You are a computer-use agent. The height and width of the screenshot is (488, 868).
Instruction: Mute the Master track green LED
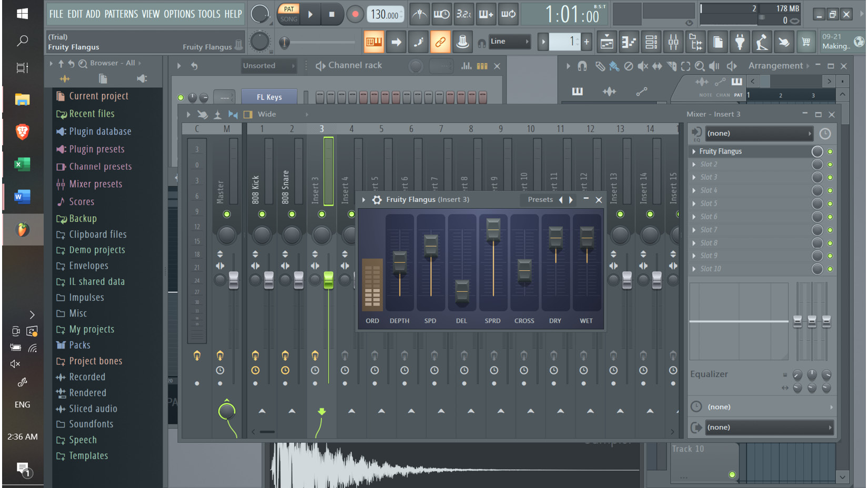pos(227,214)
